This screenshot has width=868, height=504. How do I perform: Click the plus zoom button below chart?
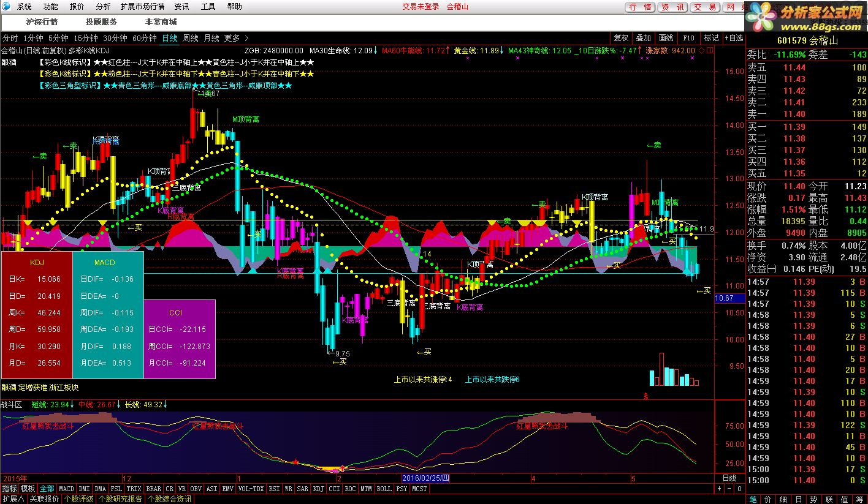[720, 489]
